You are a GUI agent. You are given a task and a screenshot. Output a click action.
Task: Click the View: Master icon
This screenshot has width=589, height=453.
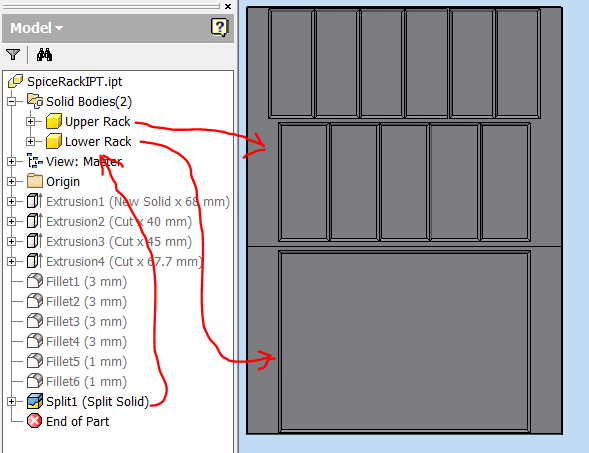click(x=35, y=162)
